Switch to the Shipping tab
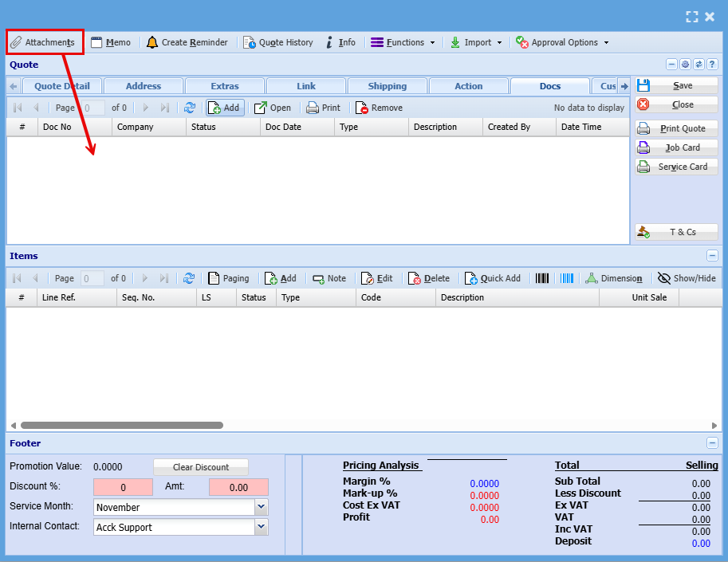Screen dimensions: 728x562 [x=387, y=86]
